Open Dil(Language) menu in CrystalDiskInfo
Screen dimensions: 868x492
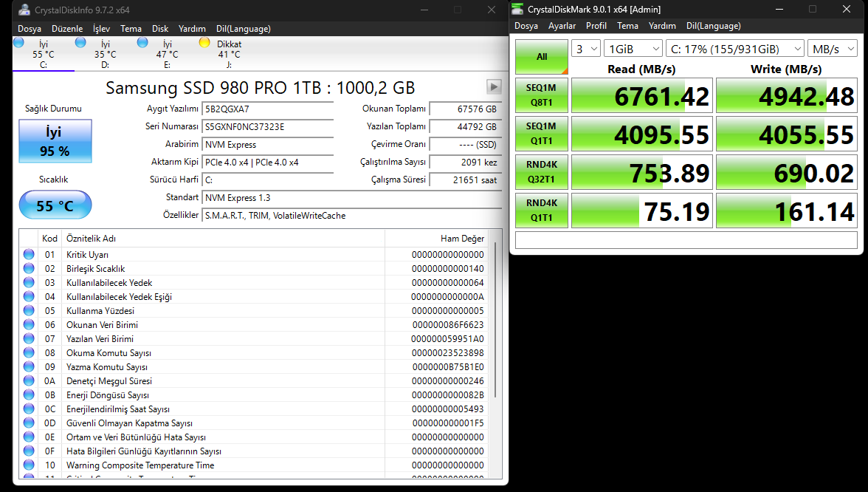click(x=243, y=29)
